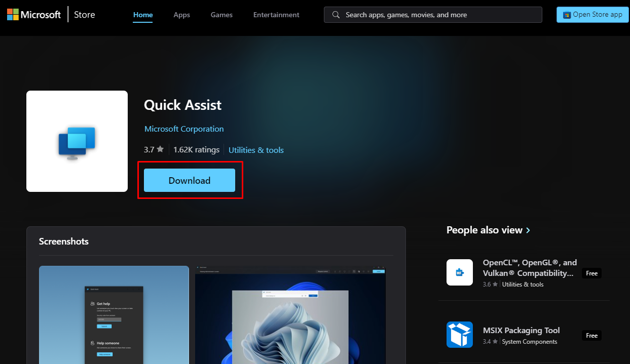
Task: Switch to the Apps tab
Action: [181, 15]
